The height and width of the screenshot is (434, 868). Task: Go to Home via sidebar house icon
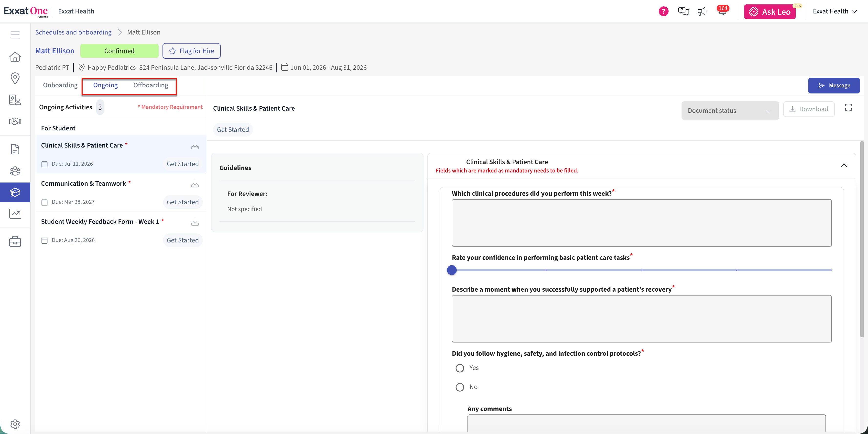pos(15,57)
